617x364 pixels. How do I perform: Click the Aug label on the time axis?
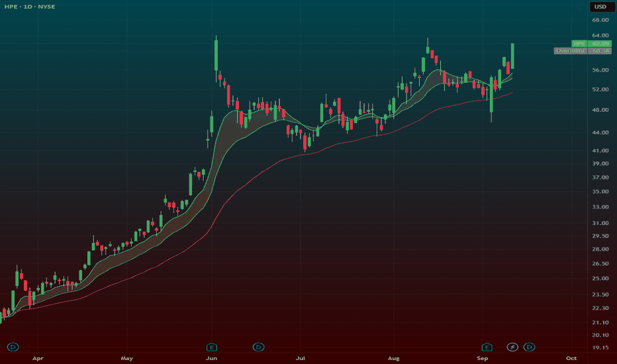[x=393, y=358]
